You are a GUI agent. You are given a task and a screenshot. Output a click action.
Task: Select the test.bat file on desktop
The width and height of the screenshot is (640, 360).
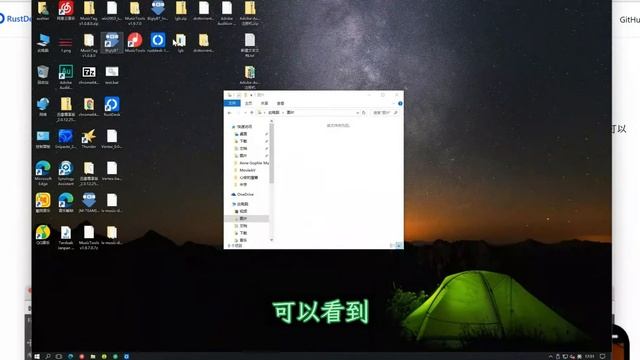tap(111, 75)
